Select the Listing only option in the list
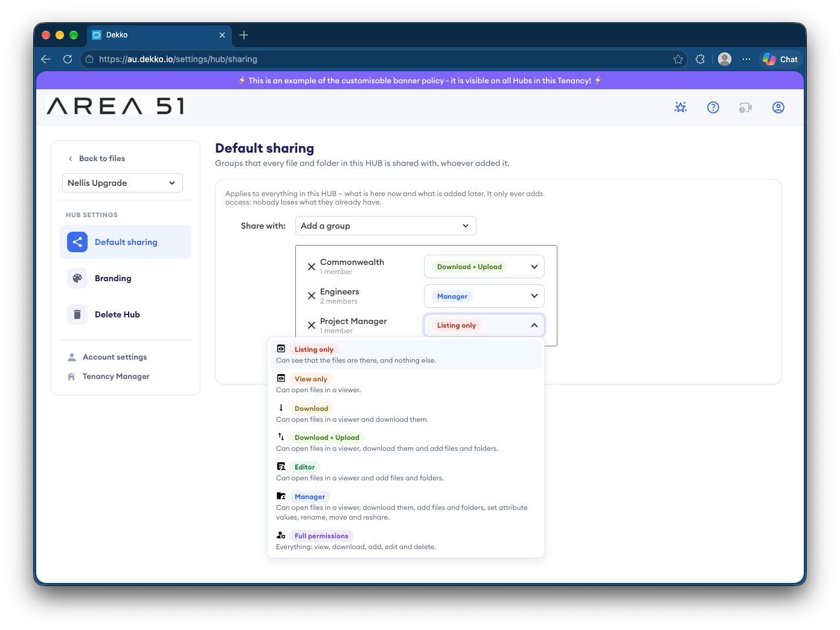 tap(406, 354)
